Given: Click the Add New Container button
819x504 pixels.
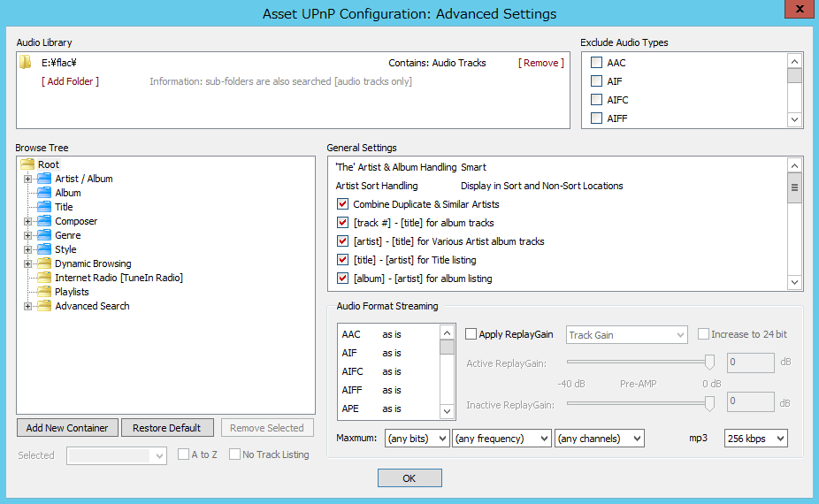Looking at the screenshot, I should [x=67, y=428].
